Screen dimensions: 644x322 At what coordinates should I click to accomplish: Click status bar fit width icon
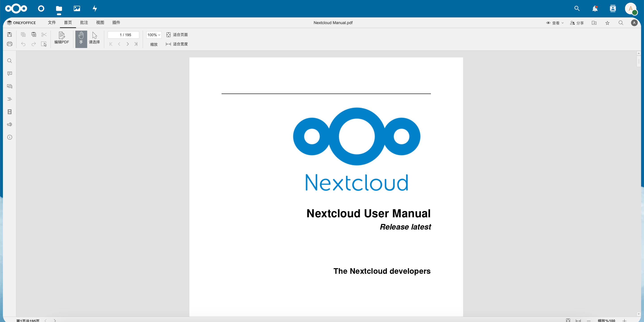(x=578, y=320)
